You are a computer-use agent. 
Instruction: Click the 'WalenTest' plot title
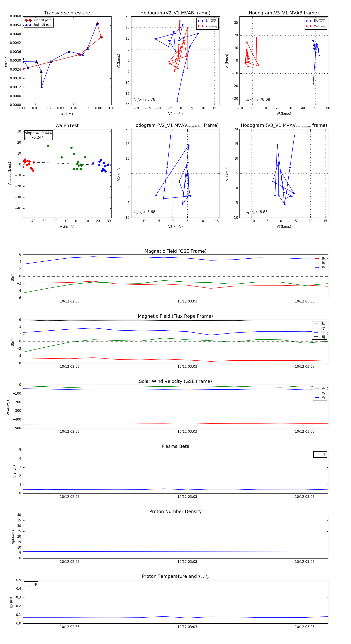[67, 125]
